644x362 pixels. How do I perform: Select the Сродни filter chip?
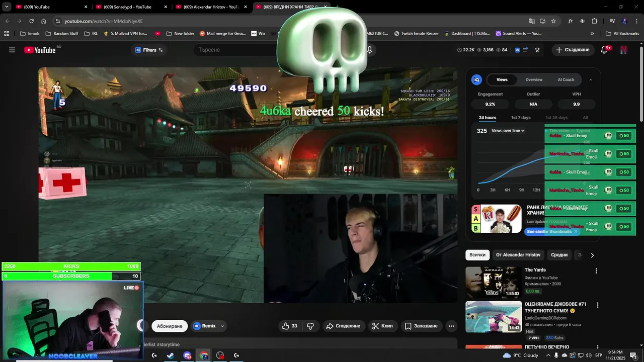tap(559, 255)
